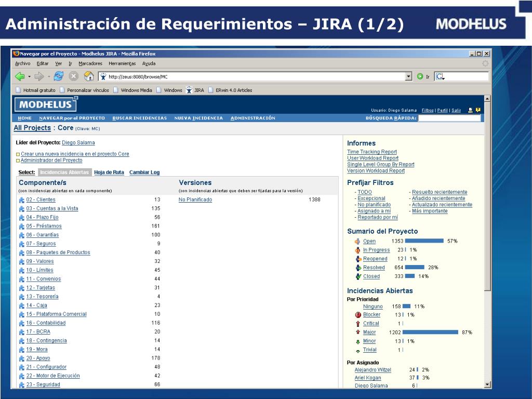Open the search engine selector dropdown
Image resolution: width=532 pixels, height=399 pixels.
(440, 77)
